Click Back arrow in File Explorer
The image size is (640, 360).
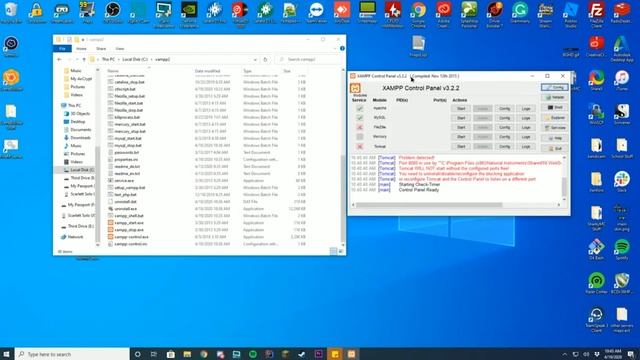tap(60, 60)
